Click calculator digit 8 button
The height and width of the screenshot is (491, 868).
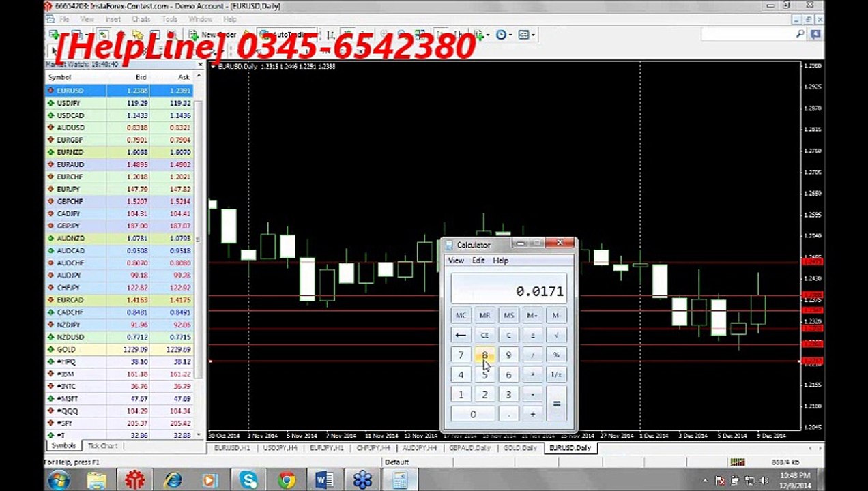pyautogui.click(x=484, y=355)
